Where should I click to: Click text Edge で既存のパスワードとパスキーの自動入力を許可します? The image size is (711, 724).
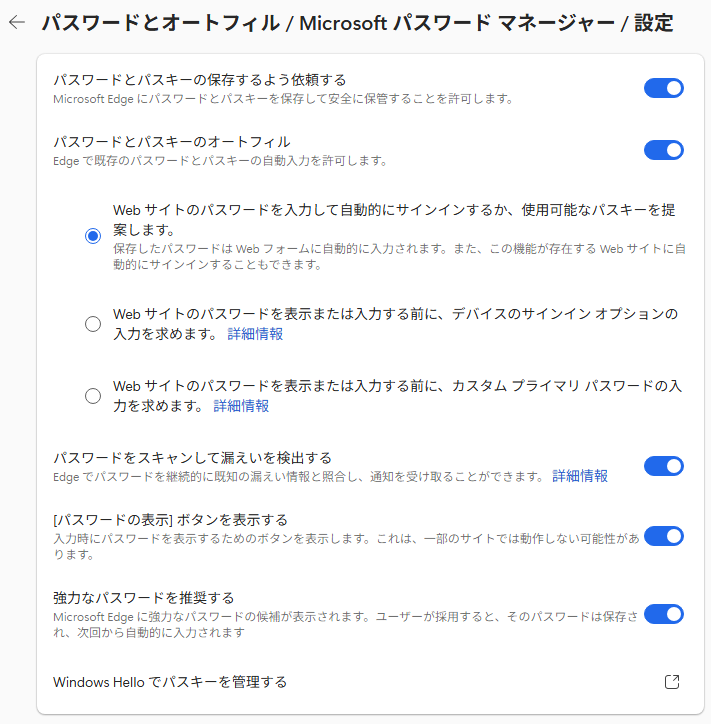click(220, 161)
